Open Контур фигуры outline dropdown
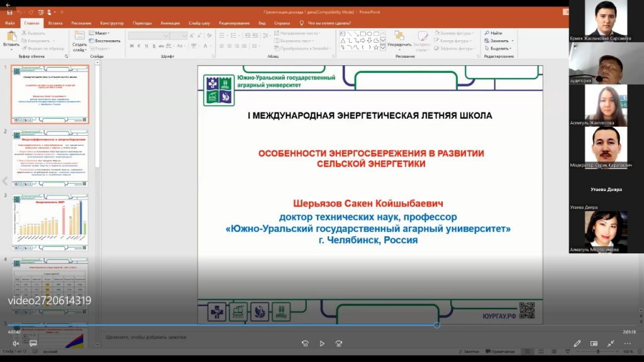 pos(454,41)
